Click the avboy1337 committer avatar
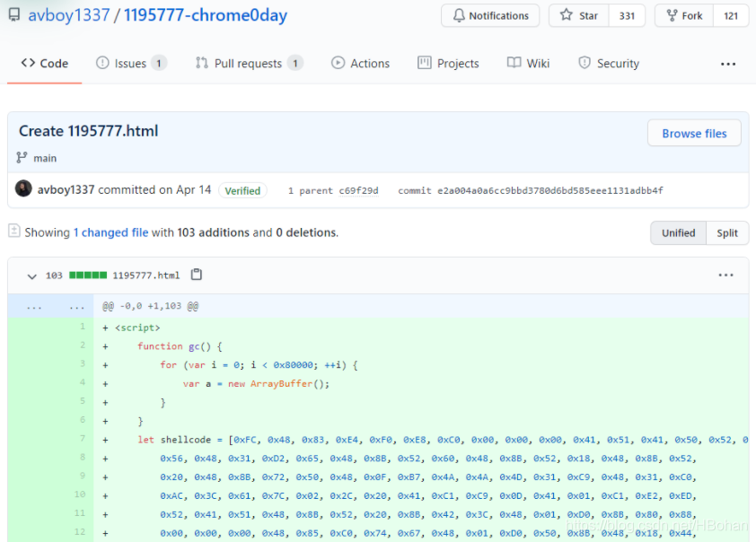Screen dimensions: 756x542 (x=23, y=188)
